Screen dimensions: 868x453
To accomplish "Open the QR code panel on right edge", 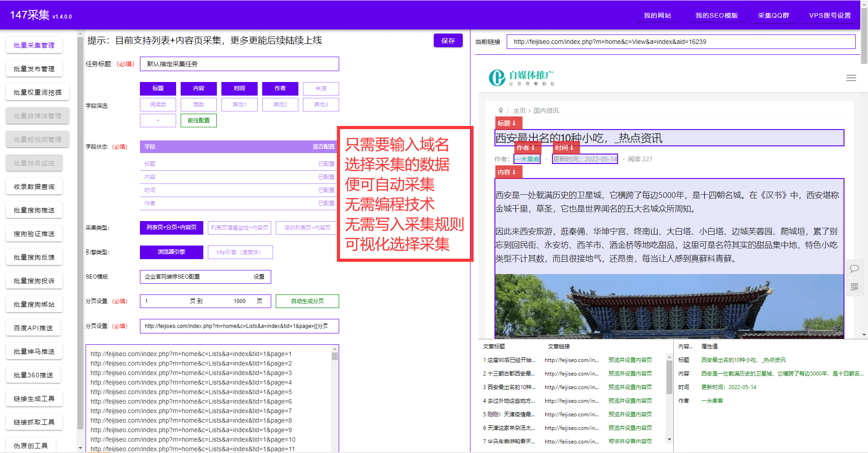I will [x=854, y=287].
